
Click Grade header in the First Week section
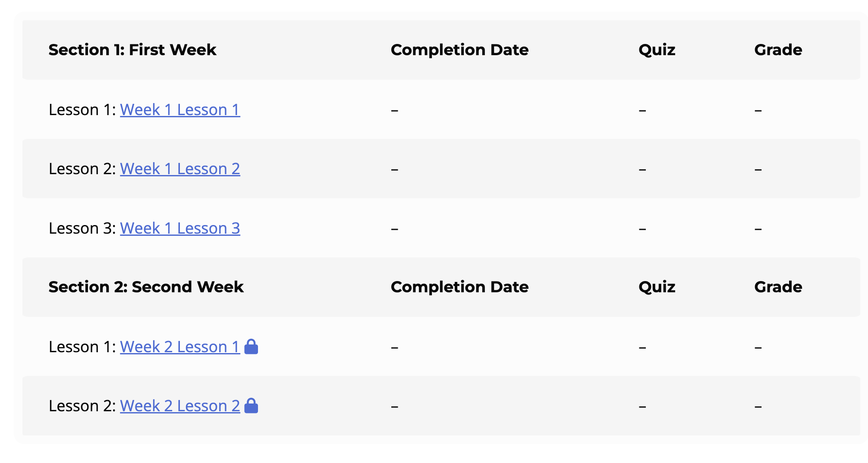[x=778, y=50]
